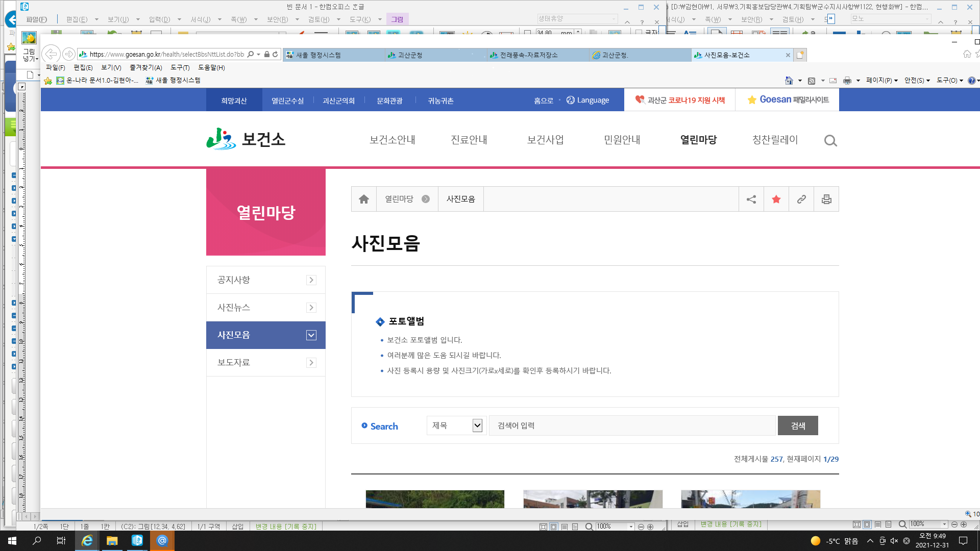The height and width of the screenshot is (551, 980).
Task: Click the share icon on page toolbar
Action: [751, 199]
